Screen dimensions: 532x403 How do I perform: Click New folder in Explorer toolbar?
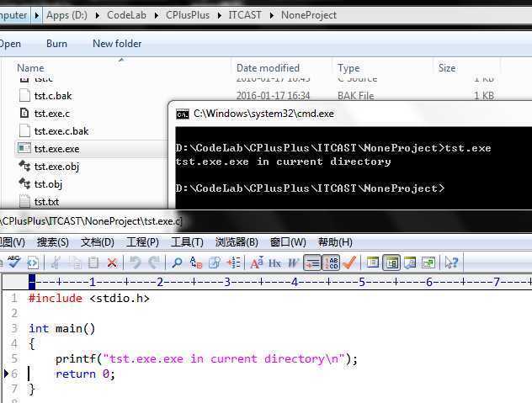tap(117, 44)
